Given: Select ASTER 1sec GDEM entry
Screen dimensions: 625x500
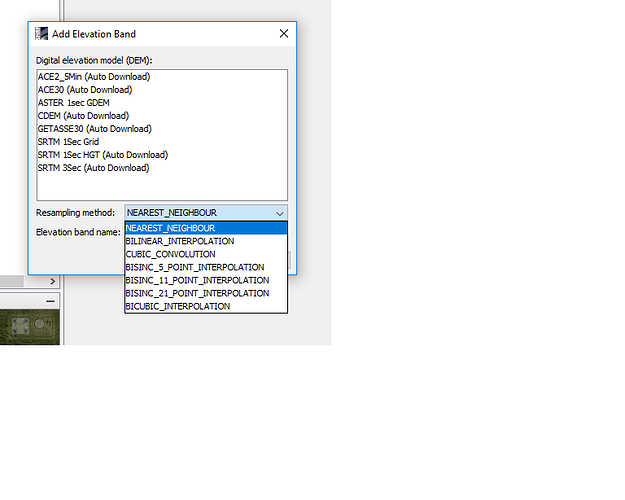Looking at the screenshot, I should (162, 103).
